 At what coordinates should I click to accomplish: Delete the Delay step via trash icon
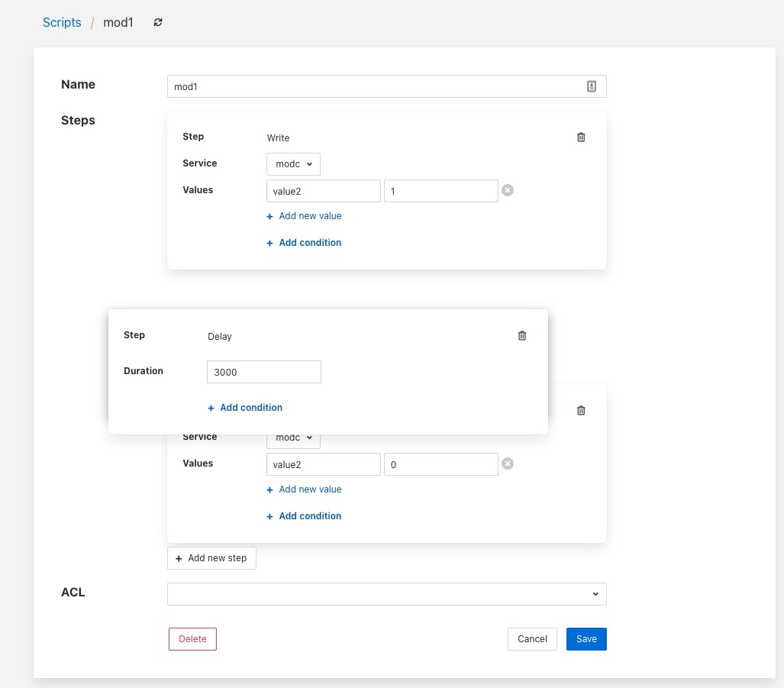(522, 336)
